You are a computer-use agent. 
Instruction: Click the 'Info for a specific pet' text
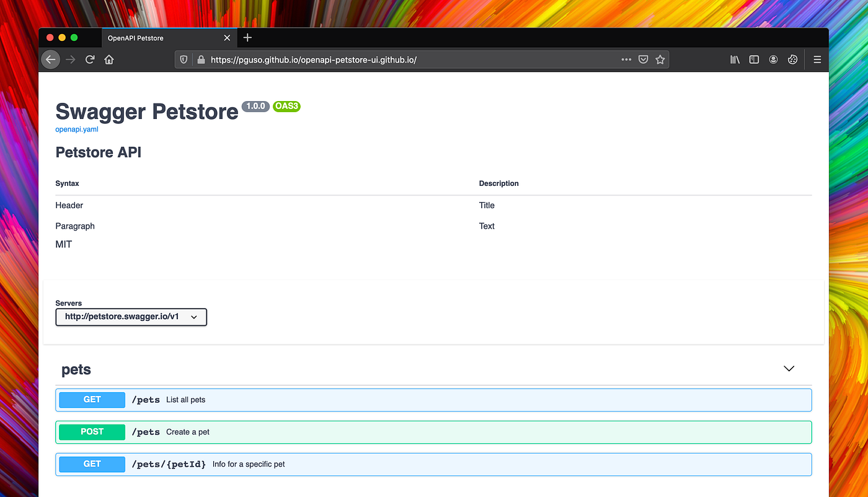[x=249, y=464]
